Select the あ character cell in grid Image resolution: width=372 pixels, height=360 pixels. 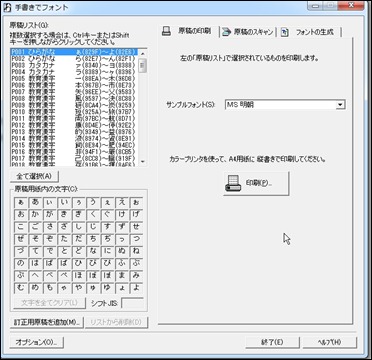(35, 202)
